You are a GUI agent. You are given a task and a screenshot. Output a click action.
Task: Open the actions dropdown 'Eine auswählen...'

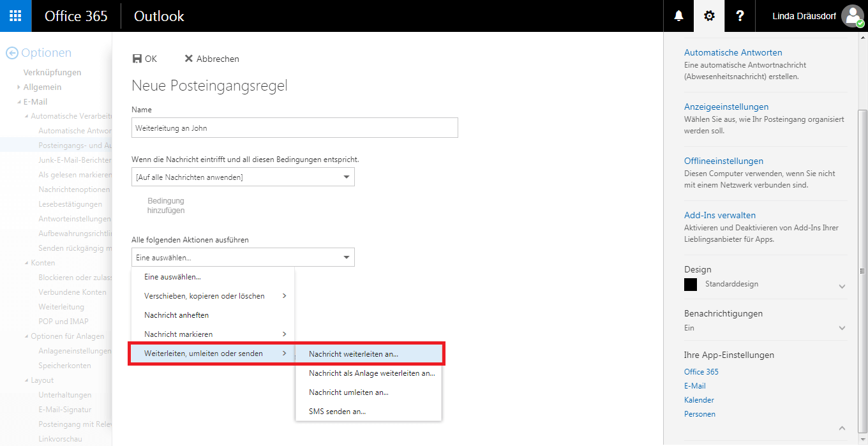[x=243, y=257]
